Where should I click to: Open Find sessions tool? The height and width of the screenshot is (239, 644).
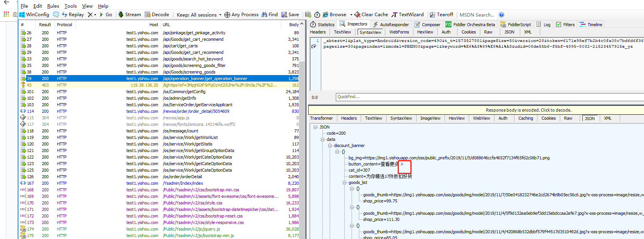[x=269, y=15]
